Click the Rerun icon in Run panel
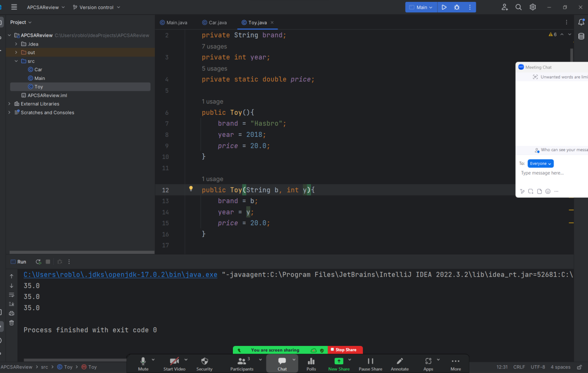588x373 pixels. pyautogui.click(x=38, y=262)
